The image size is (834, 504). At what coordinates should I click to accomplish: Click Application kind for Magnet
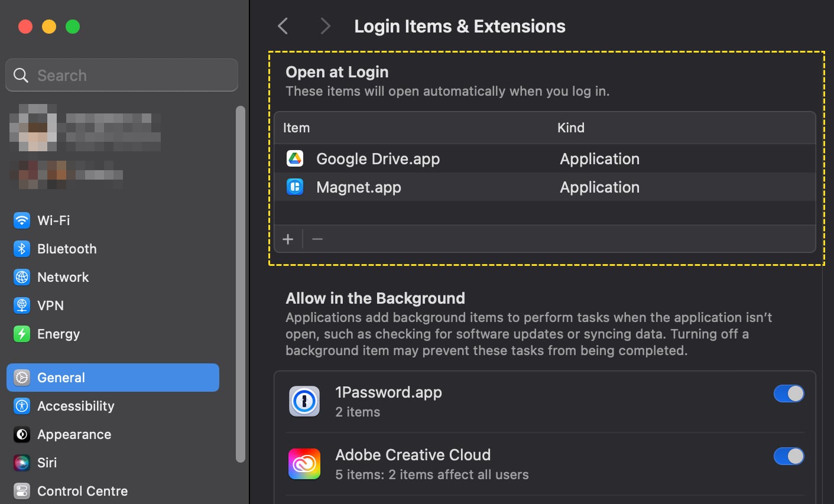[x=599, y=187]
